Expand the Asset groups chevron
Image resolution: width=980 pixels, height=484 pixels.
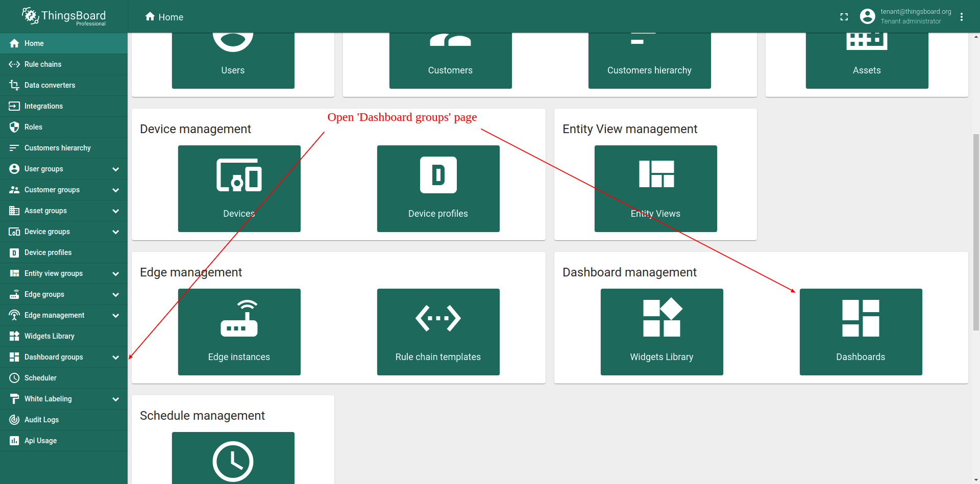(x=116, y=211)
